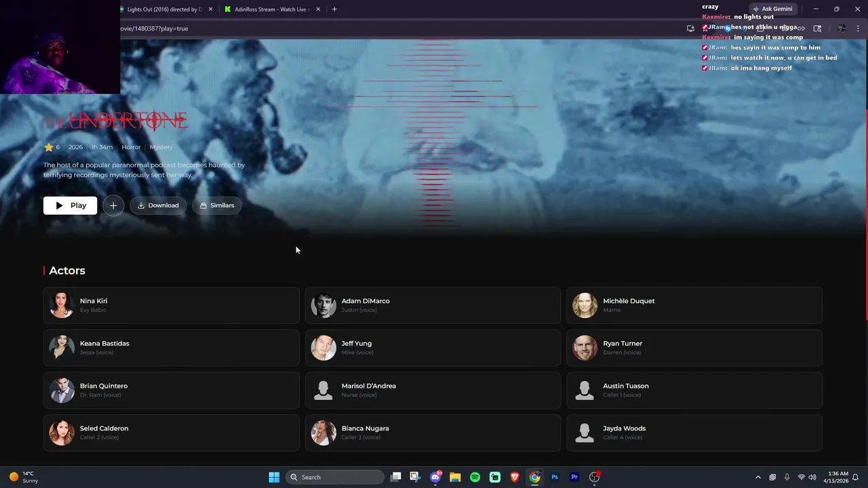Viewport: 868px width, 488px height.
Task: Click the 'Actors' section heading
Action: (x=67, y=270)
